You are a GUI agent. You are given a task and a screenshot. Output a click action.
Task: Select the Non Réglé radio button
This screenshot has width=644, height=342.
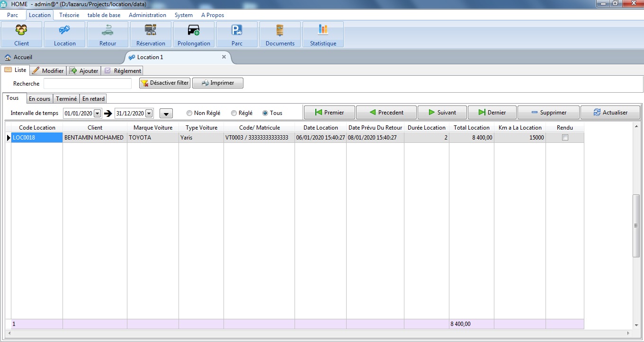coord(189,113)
